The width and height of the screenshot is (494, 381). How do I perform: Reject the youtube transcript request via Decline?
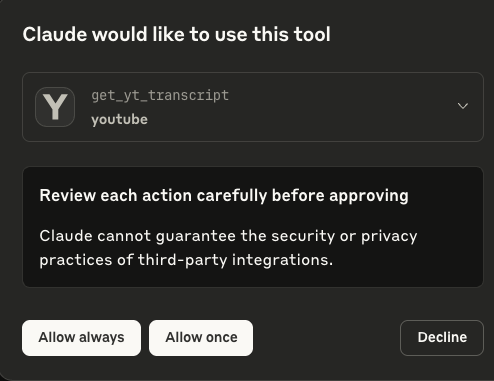442,338
